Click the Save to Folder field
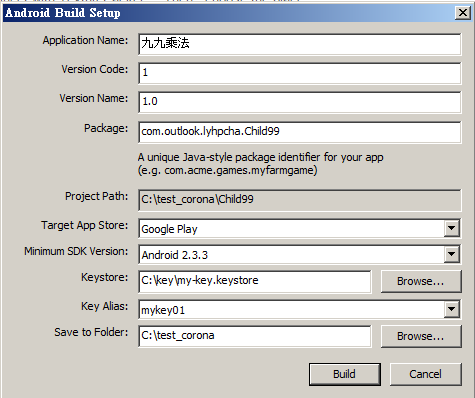The image size is (475, 398). coord(255,336)
